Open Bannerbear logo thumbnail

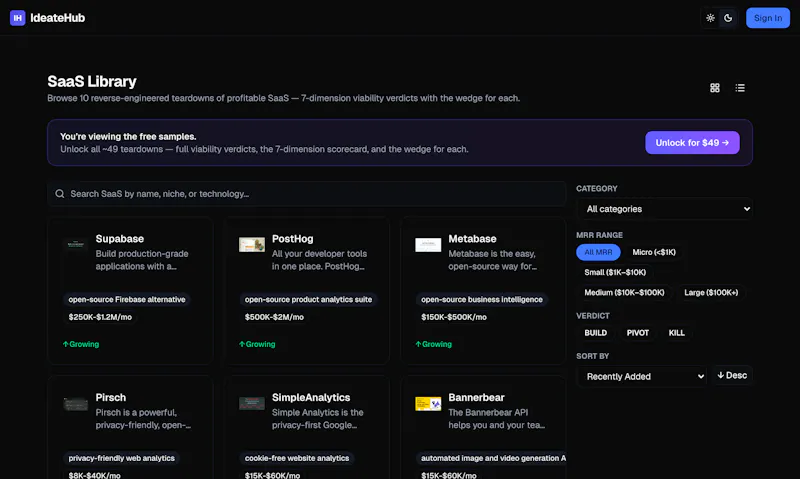[x=428, y=404]
